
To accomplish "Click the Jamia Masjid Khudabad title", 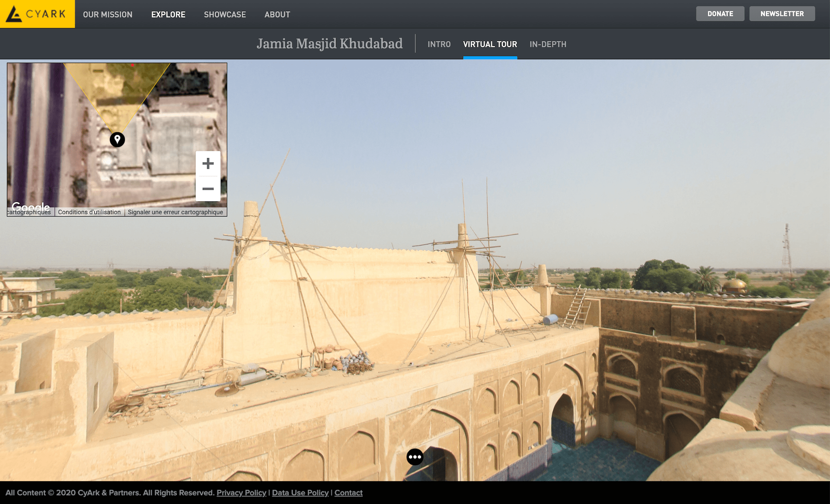I will 329,44.
